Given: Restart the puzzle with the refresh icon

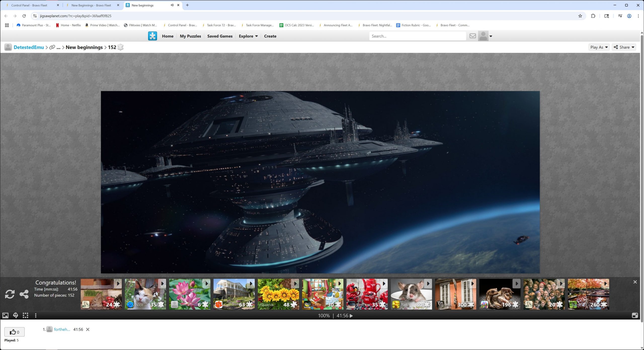Looking at the screenshot, I should [10, 294].
